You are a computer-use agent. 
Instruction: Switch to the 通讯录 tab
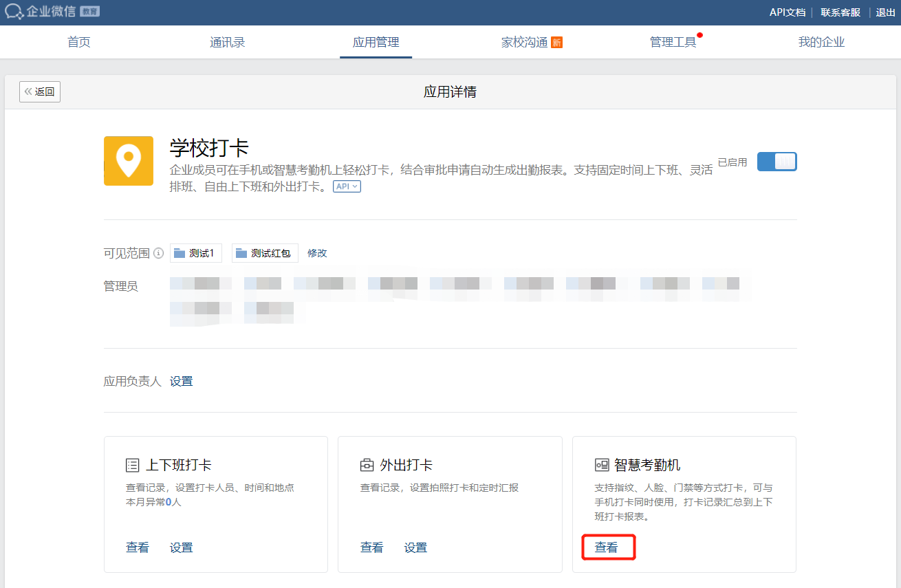tap(228, 43)
